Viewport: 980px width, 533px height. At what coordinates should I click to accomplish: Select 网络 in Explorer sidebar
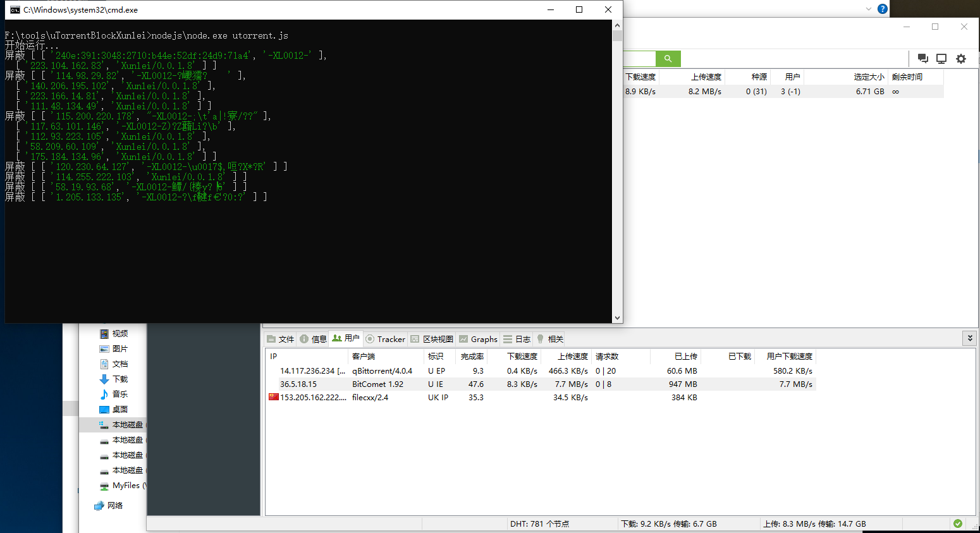(109, 506)
